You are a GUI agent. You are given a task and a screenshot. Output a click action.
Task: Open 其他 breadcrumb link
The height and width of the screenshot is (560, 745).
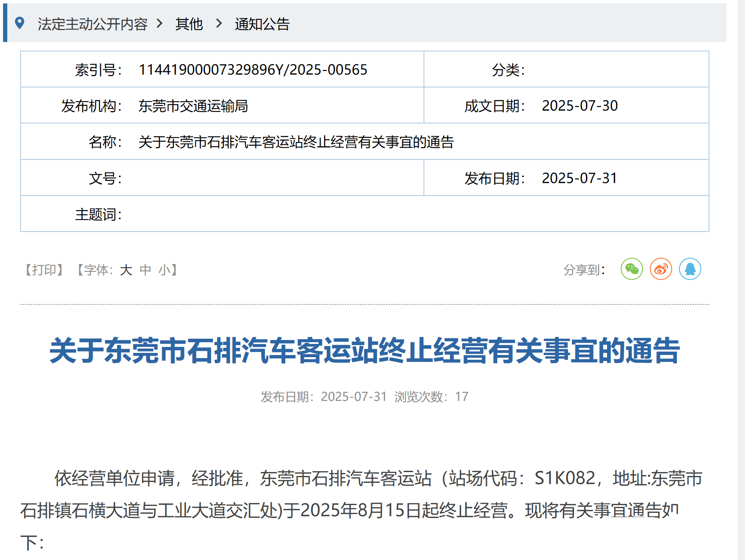(x=189, y=24)
